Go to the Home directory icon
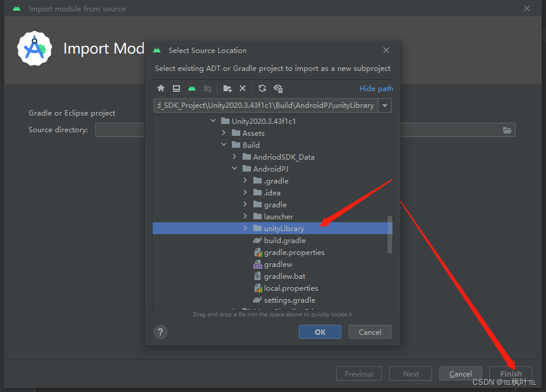Image resolution: width=546 pixels, height=392 pixels. click(160, 88)
